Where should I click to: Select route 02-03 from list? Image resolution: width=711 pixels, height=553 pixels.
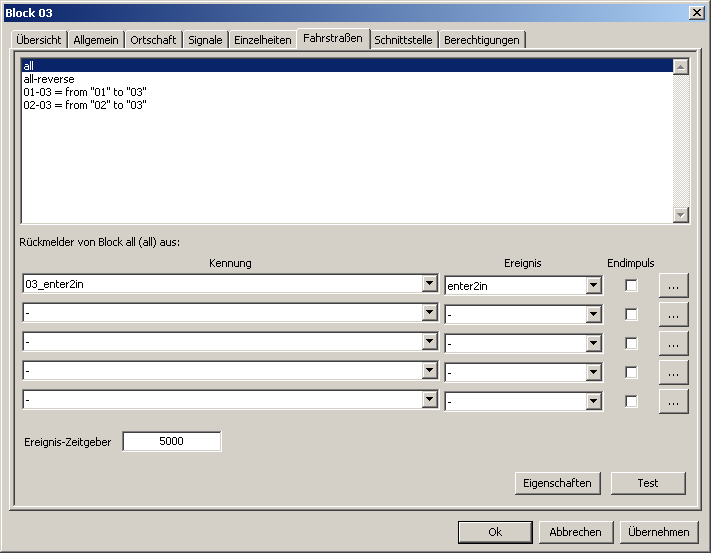pos(85,104)
